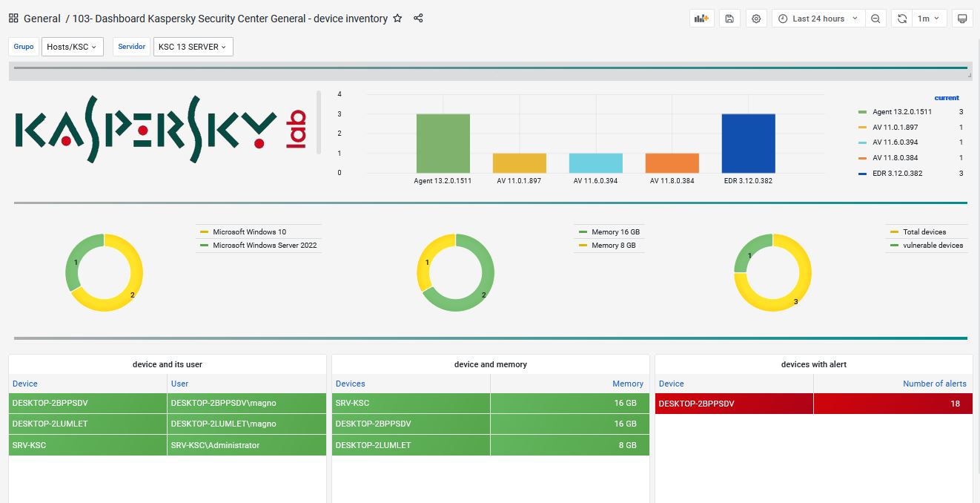
Task: Sort by the Device column in user table
Action: (x=25, y=384)
